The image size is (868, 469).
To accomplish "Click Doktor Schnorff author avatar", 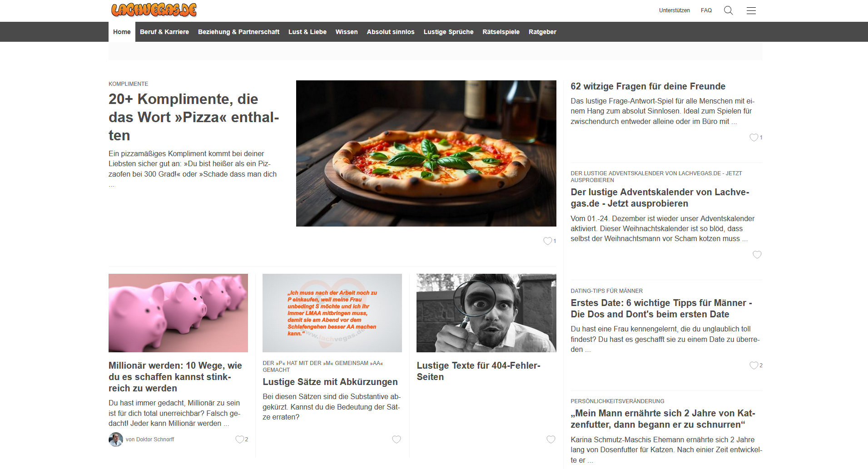I will pos(116,439).
